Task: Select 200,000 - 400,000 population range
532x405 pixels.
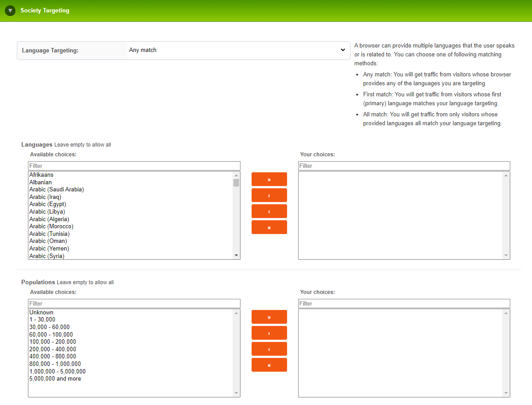Action: pyautogui.click(x=130, y=349)
